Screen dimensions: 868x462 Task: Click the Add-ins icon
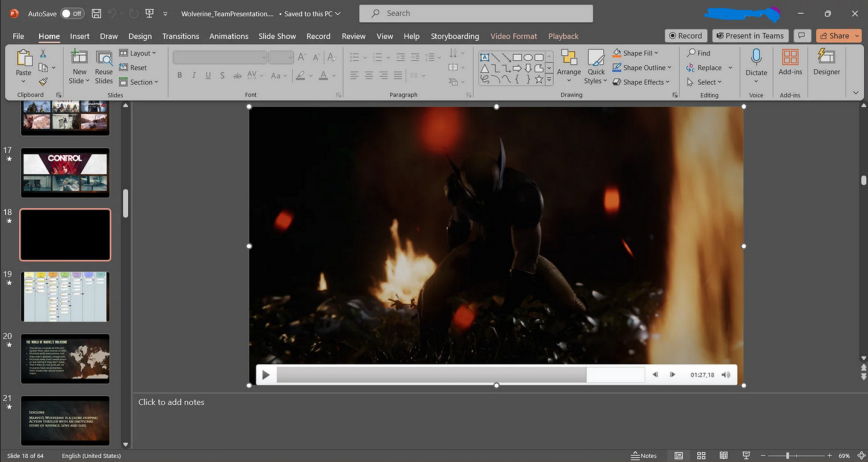[x=790, y=62]
